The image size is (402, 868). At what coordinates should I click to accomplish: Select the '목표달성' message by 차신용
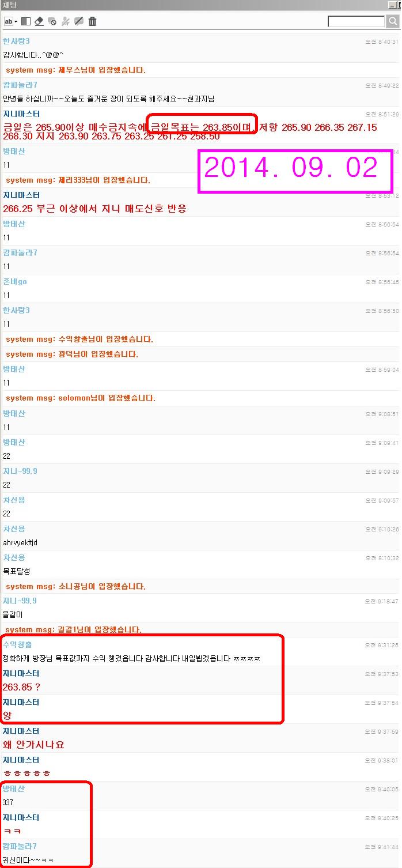[x=16, y=571]
